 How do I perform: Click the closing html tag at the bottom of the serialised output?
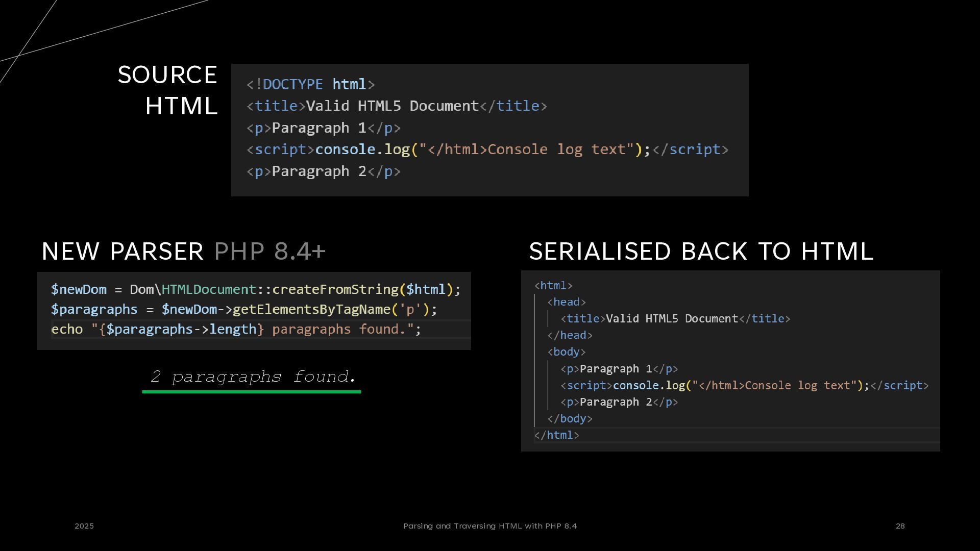556,435
